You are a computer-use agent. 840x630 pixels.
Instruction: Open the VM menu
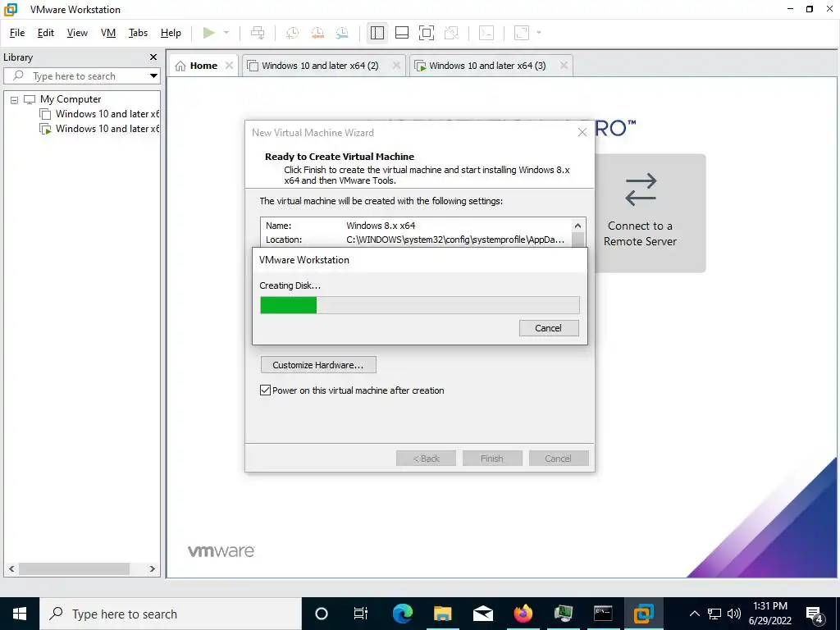tap(108, 33)
